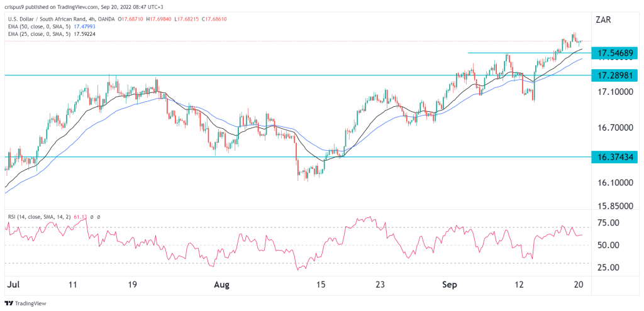Click the 11 date label on time axis
Image resolution: width=644 pixels, height=311 pixels.
coord(74,284)
